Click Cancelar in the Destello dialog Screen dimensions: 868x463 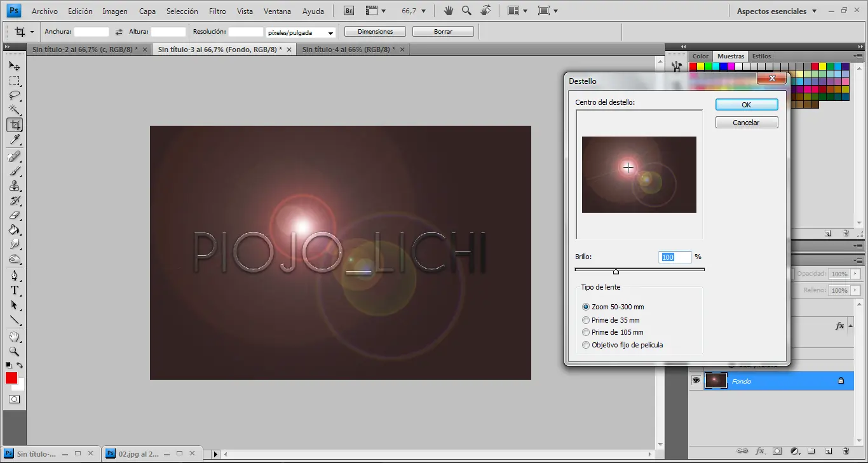(x=746, y=123)
